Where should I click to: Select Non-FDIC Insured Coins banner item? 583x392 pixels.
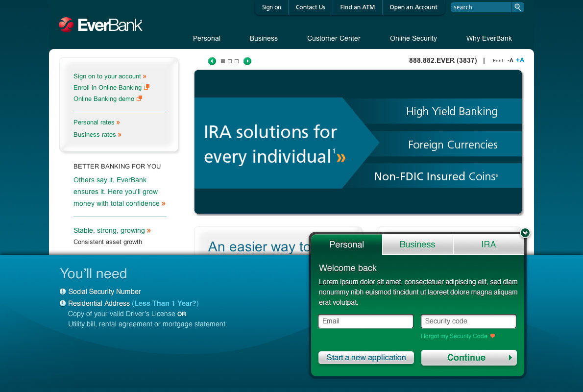click(436, 176)
